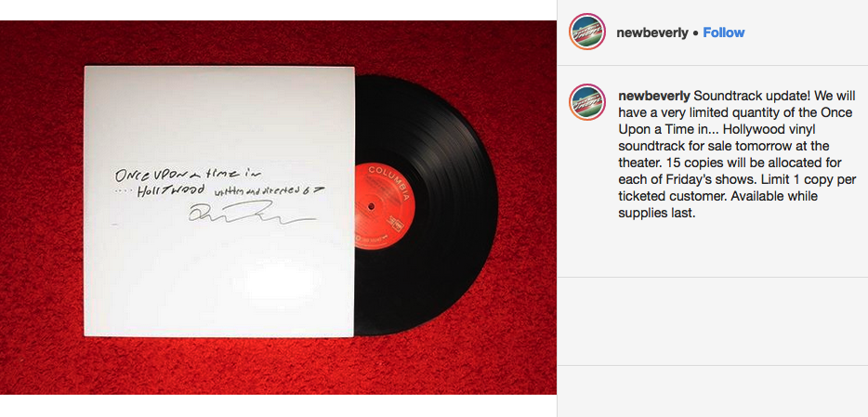The height and width of the screenshot is (417, 868).
Task: Open the bold newbeverly name in the caption
Action: click(x=653, y=97)
